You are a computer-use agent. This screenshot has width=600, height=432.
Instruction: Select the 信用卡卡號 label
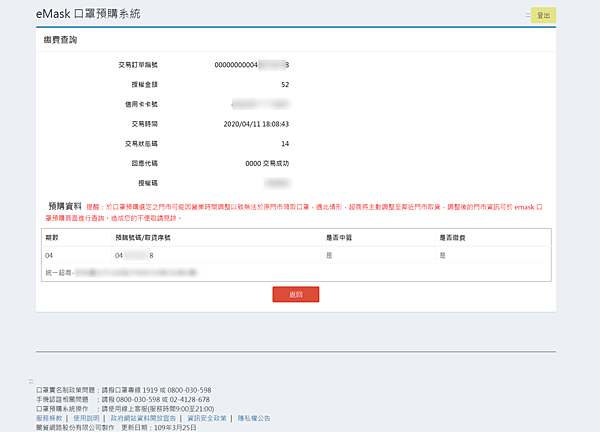[x=142, y=104]
